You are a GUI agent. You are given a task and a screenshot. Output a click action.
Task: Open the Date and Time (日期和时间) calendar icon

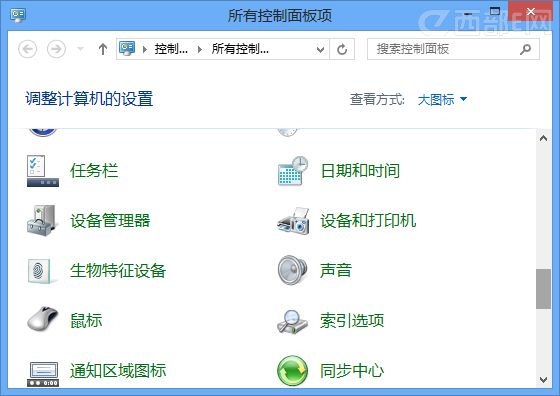coord(293,171)
